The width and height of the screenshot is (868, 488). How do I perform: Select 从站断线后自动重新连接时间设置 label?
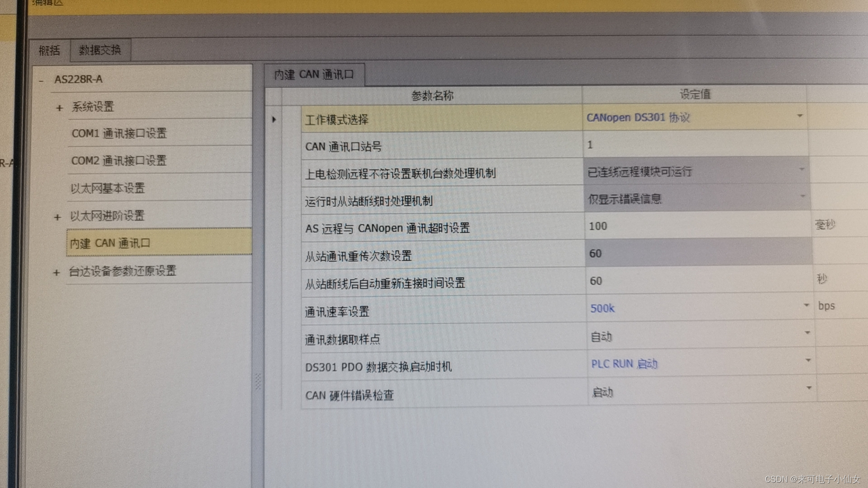click(385, 284)
